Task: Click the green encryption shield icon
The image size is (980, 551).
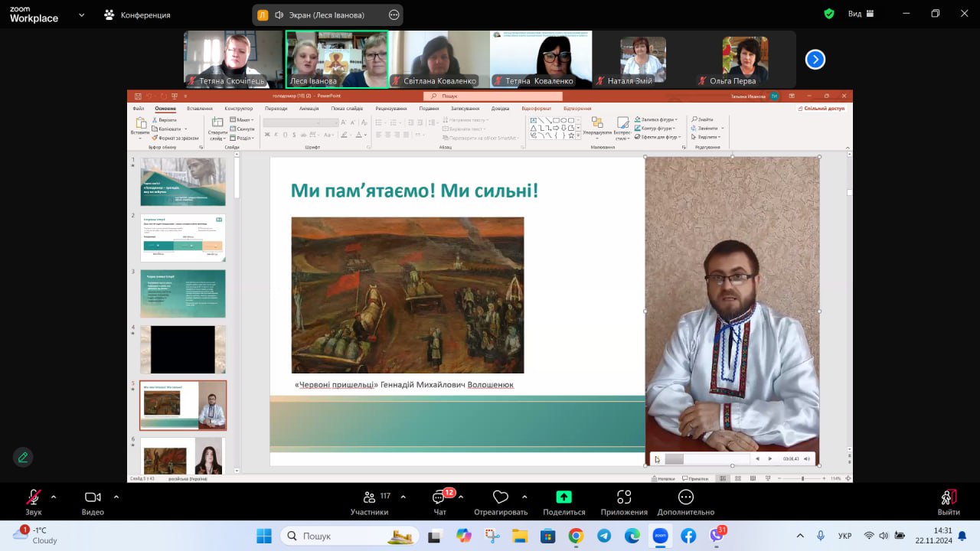Action: click(x=829, y=14)
